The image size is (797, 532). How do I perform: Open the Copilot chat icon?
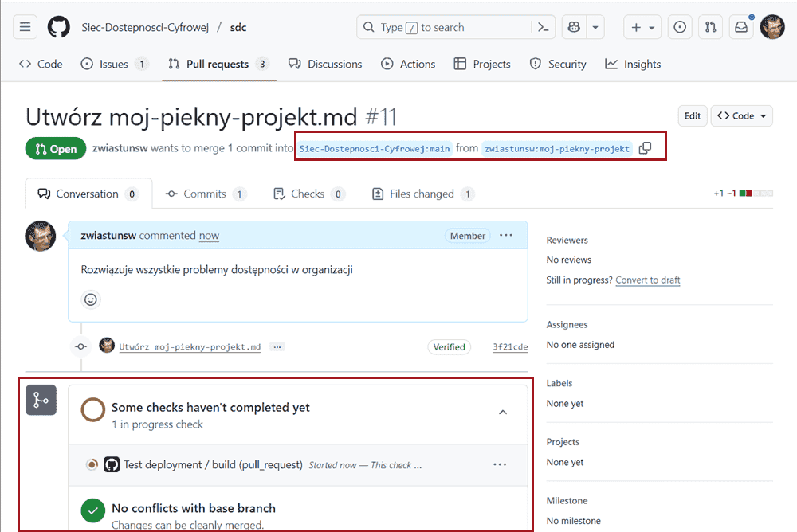point(573,27)
